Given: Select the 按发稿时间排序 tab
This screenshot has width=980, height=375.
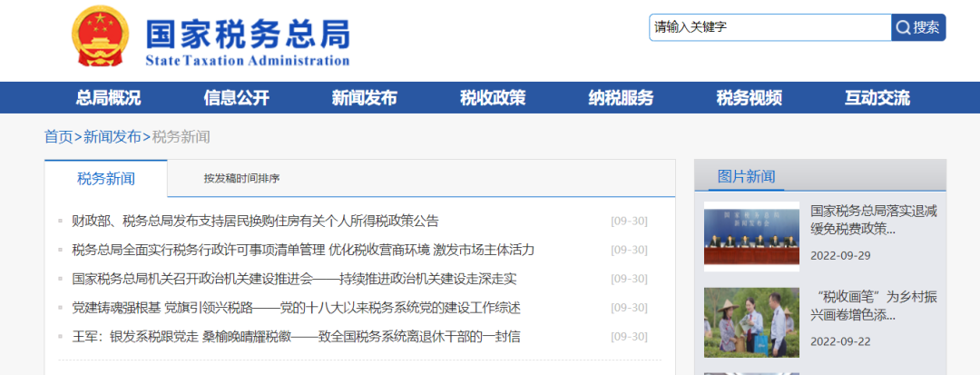Looking at the screenshot, I should [x=241, y=179].
